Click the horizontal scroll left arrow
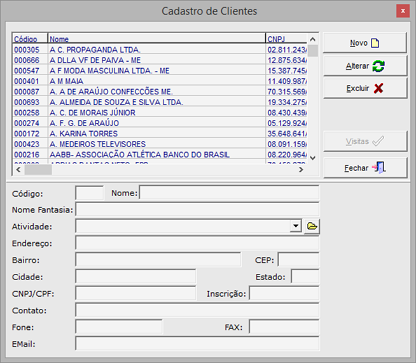 (18, 170)
